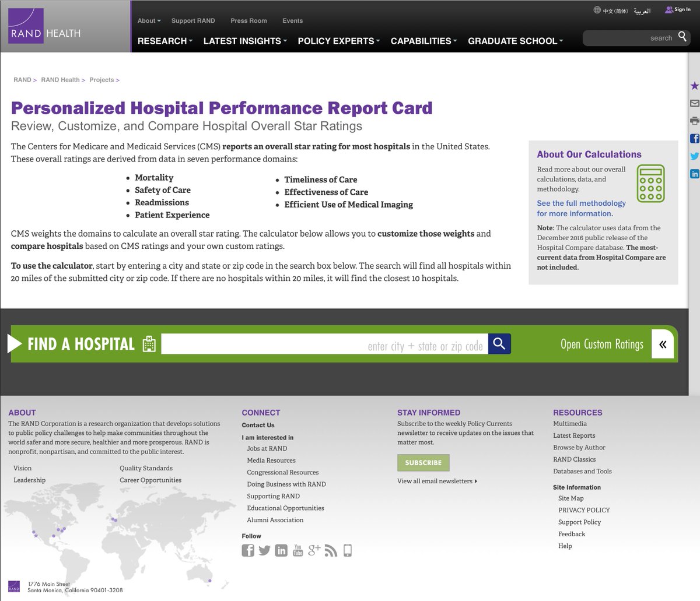The width and height of the screenshot is (700, 601).
Task: Expand the Capabilities dropdown menu
Action: coord(424,41)
